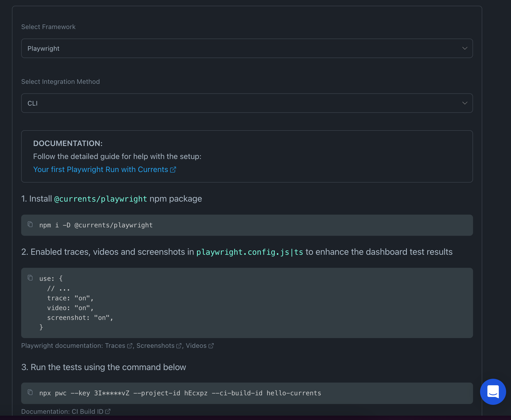Click the Follow the detailed guide sentence
The width and height of the screenshot is (511, 420).
[117, 156]
